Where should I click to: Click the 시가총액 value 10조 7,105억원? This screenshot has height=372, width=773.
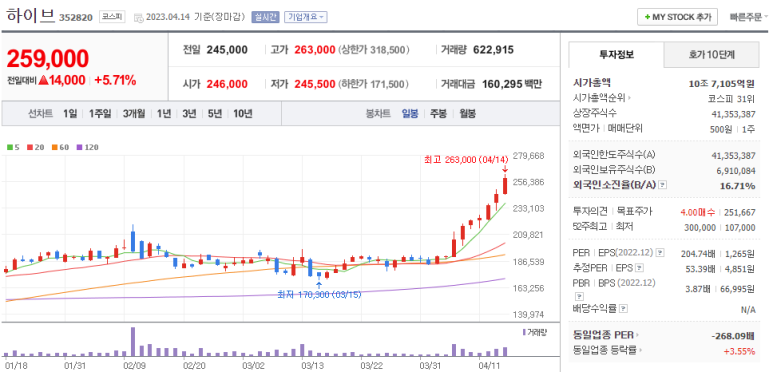722,83
